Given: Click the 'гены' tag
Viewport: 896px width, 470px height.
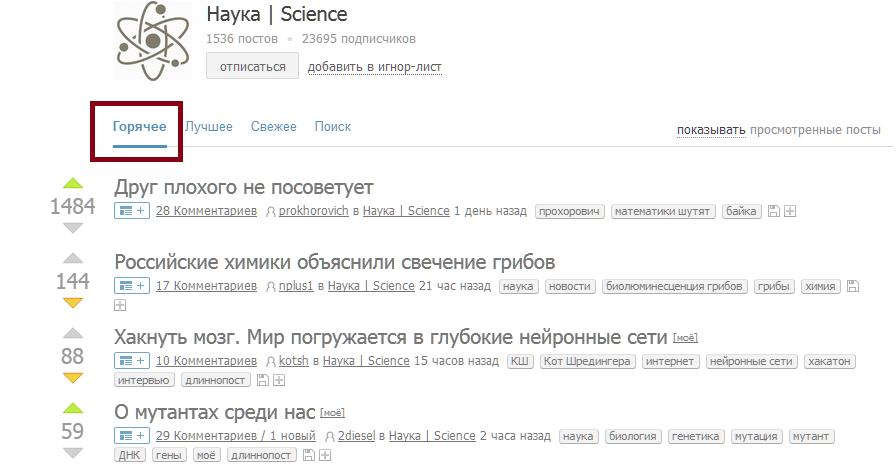Looking at the screenshot, I should coord(169,455).
